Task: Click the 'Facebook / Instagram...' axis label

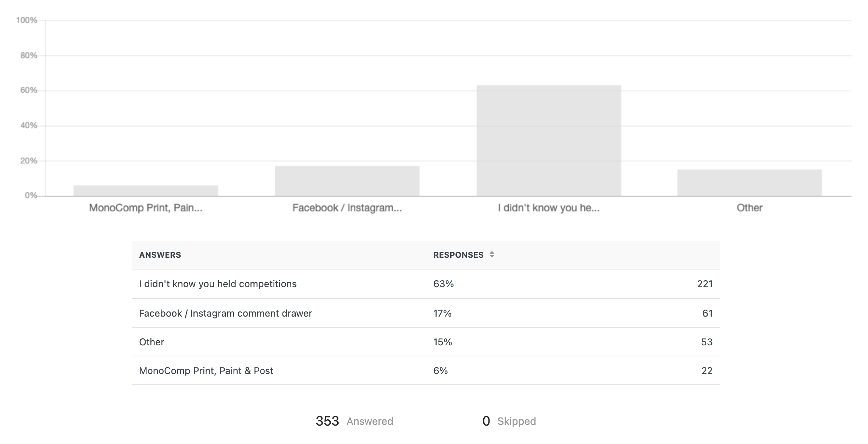Action: (347, 208)
